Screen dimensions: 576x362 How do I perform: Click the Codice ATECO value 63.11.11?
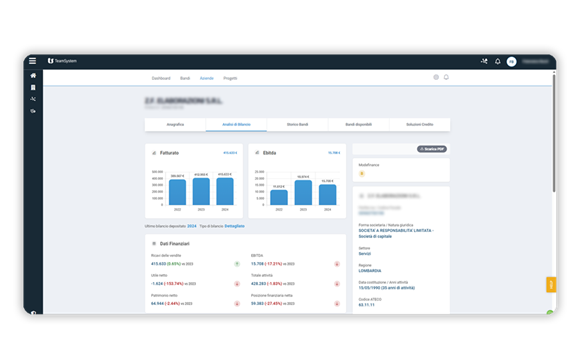click(x=367, y=305)
